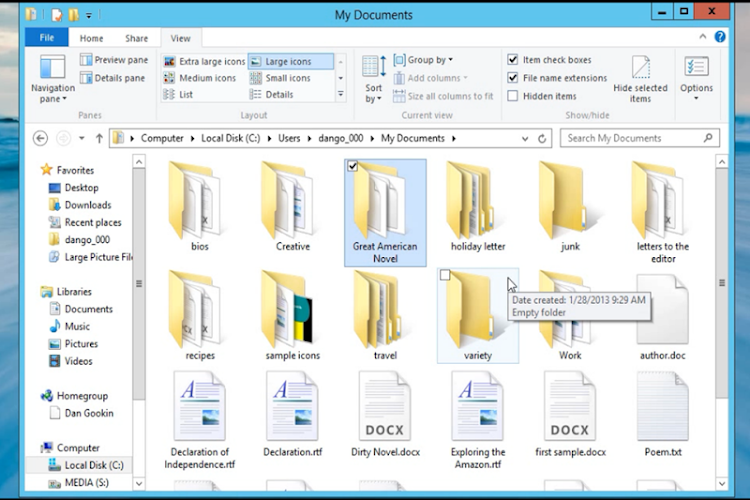Choose Medium icons layout
The image size is (750, 500).
click(x=199, y=78)
